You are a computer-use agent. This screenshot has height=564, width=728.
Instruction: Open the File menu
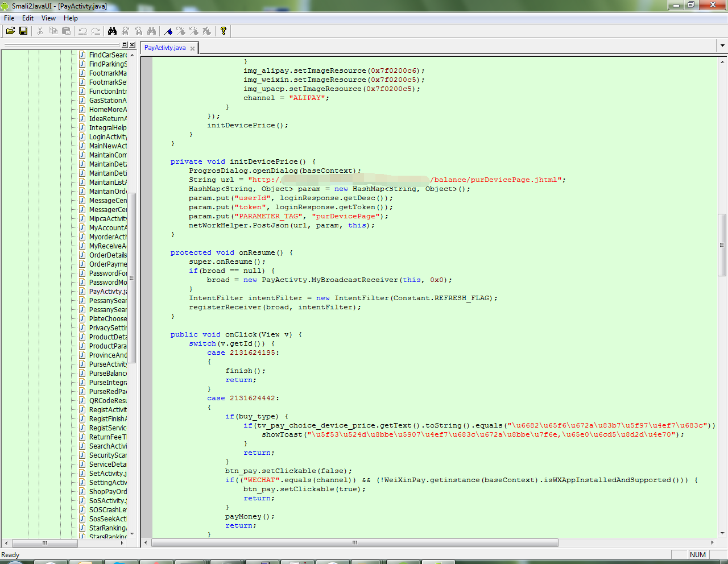click(x=9, y=18)
